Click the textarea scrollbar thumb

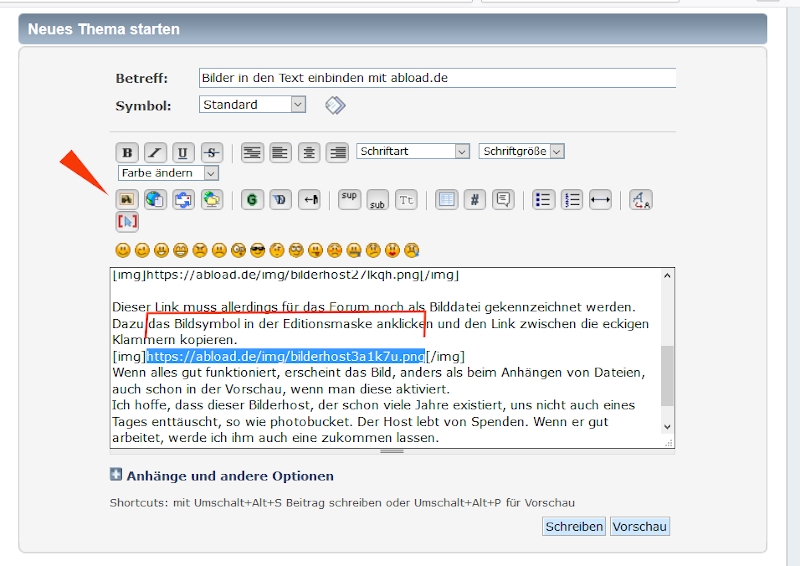click(667, 376)
